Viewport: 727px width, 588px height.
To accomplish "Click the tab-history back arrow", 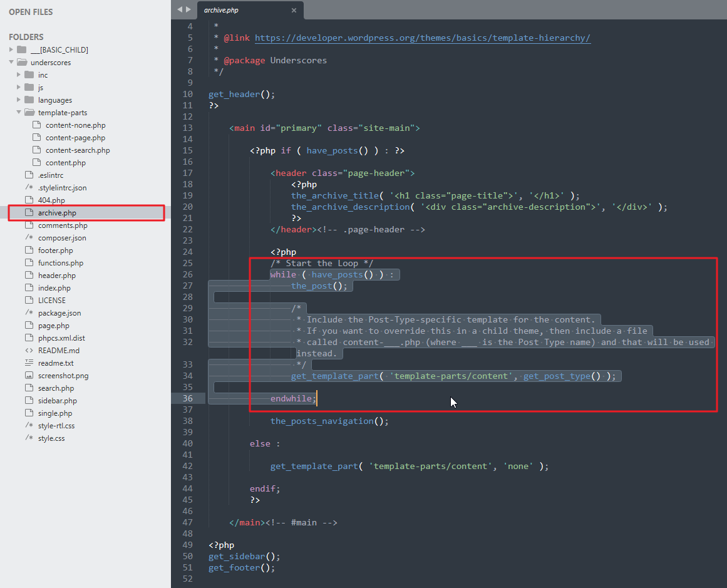I will click(180, 9).
